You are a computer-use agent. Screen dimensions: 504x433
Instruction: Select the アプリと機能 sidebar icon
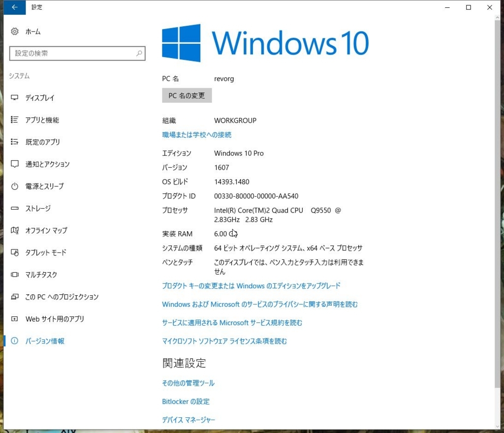tap(15, 120)
